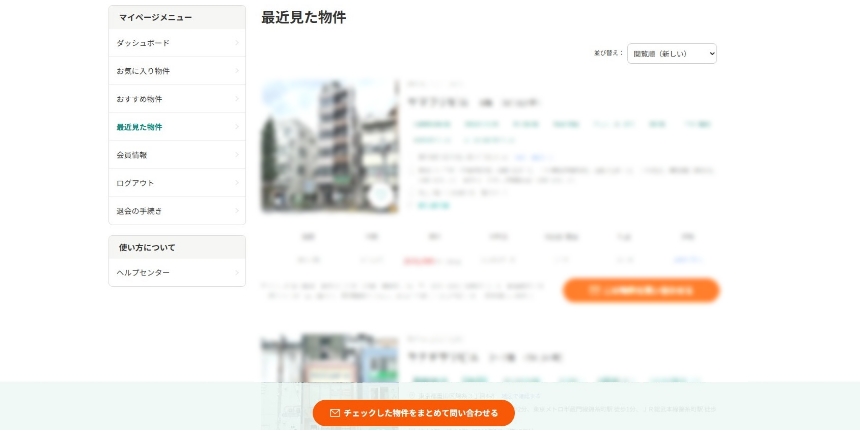Open the first property building photo
Image resolution: width=860 pixels, height=431 pixels.
pos(330,146)
